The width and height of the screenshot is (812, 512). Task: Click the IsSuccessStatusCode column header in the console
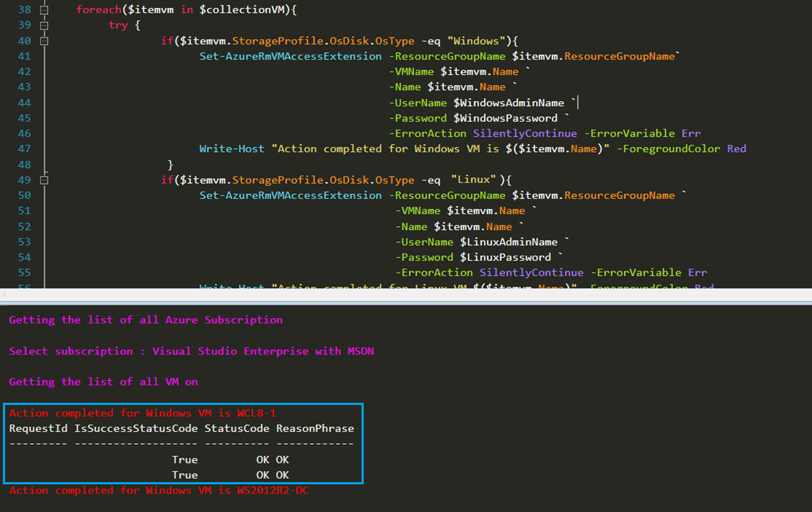pos(136,428)
